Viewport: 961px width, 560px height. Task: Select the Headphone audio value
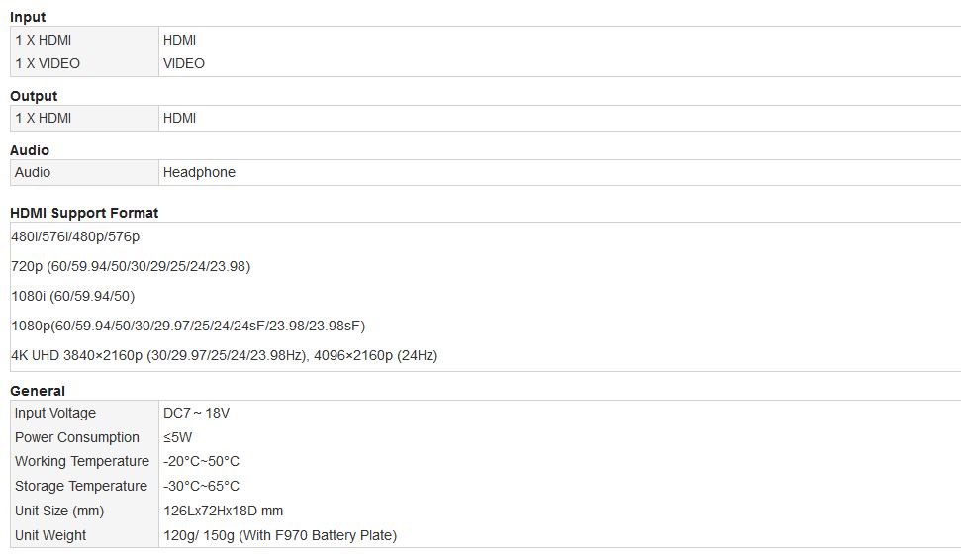pyautogui.click(x=199, y=173)
